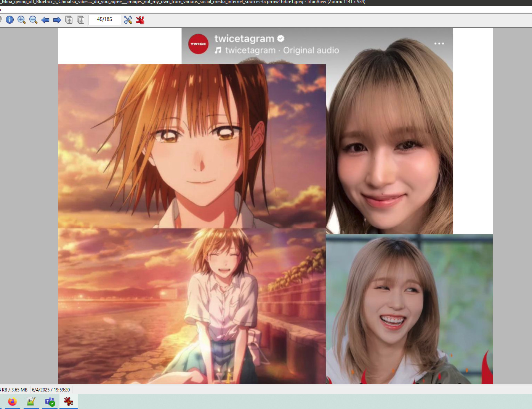
Task: Click the 45/185 image counter field
Action: [104, 19]
